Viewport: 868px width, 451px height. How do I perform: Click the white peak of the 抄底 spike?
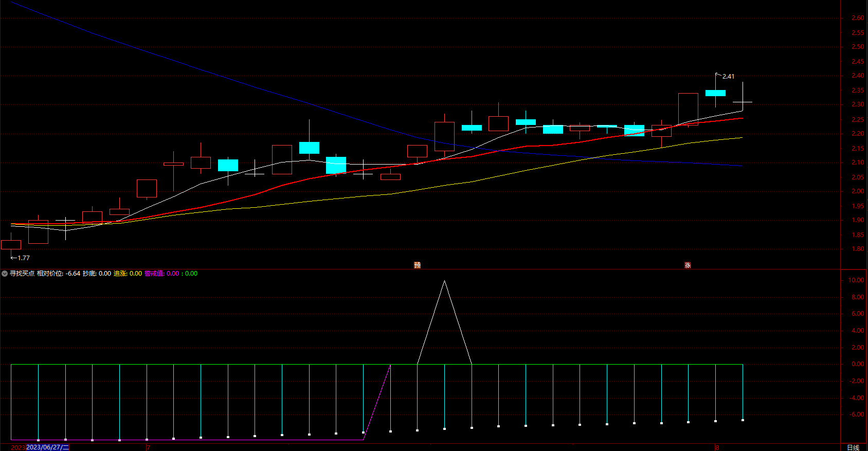(444, 281)
